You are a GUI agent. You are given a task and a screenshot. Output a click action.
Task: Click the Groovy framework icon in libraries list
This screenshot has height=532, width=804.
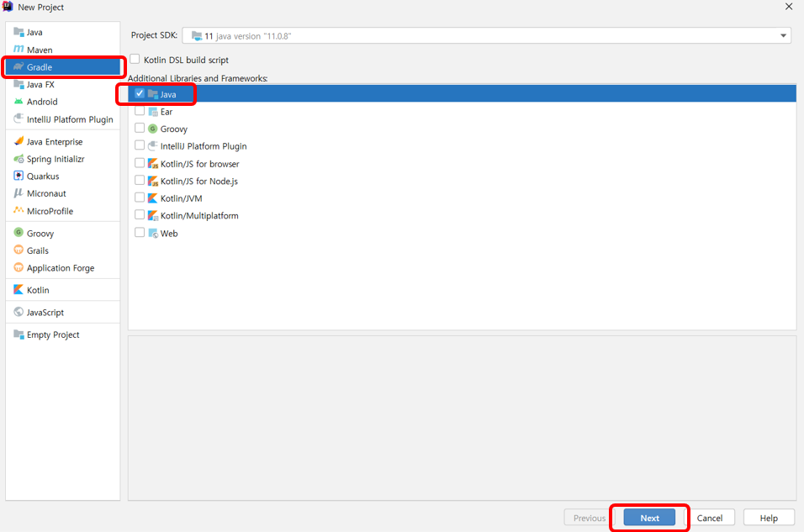153,129
